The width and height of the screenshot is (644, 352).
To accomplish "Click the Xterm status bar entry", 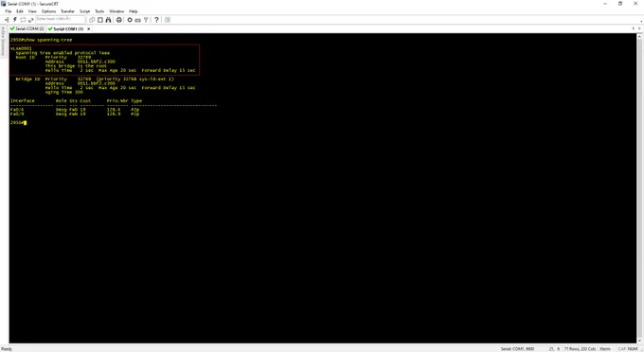I will (x=604, y=349).
